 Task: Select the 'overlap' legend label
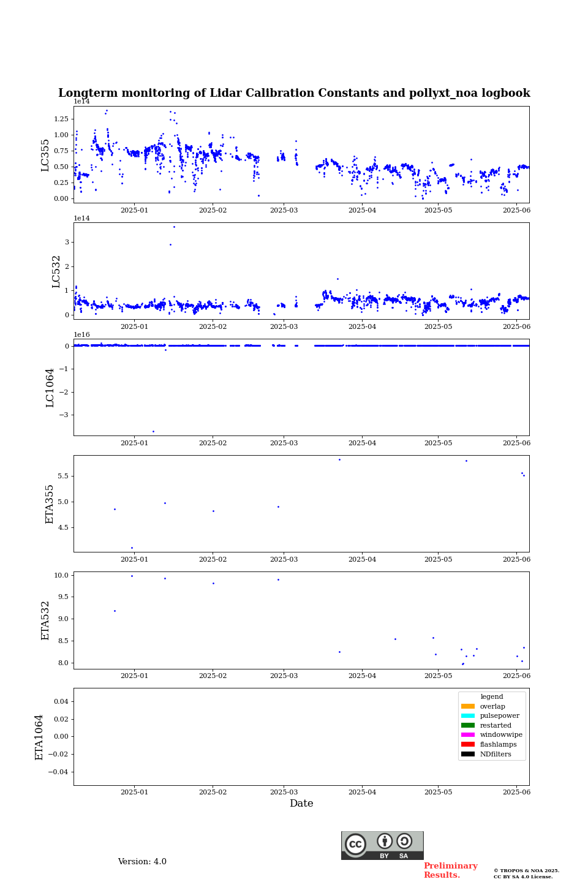point(492,706)
